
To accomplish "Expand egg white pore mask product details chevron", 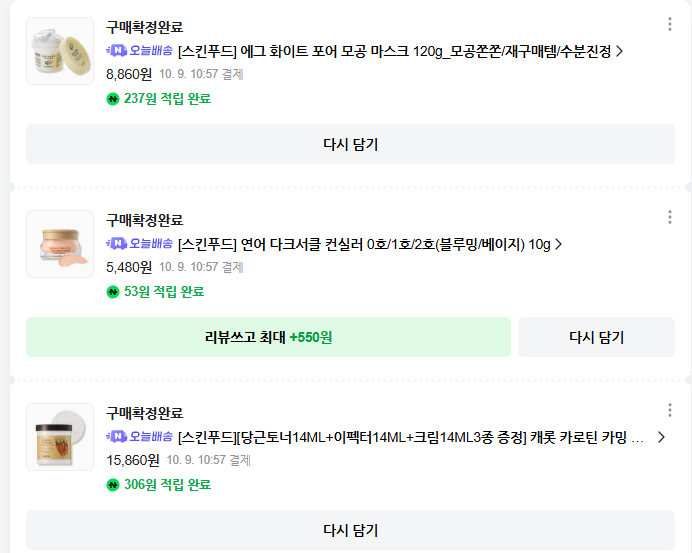I will click(x=620, y=50).
